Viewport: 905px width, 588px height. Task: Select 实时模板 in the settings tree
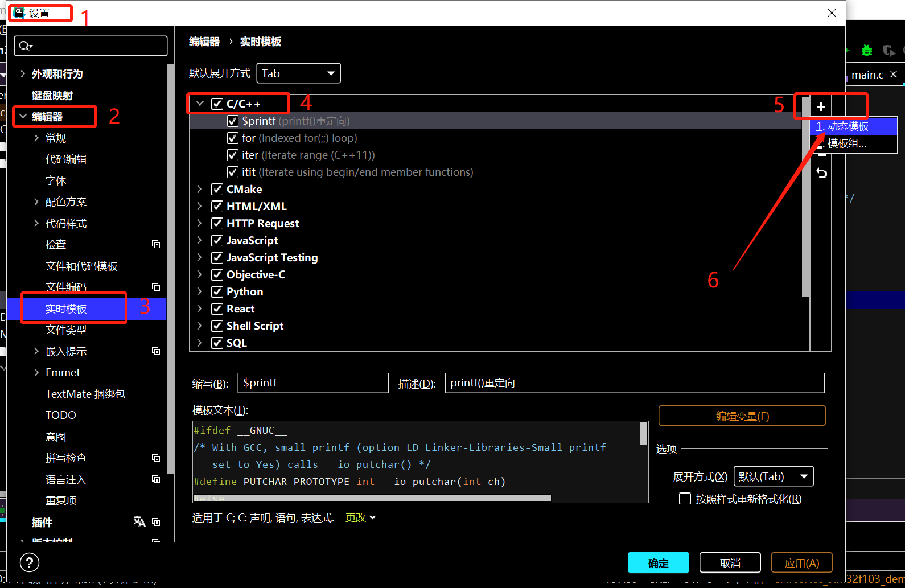point(66,309)
